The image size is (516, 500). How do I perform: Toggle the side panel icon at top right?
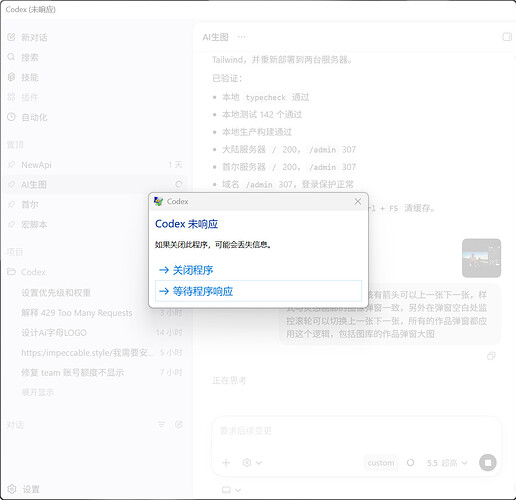507,37
